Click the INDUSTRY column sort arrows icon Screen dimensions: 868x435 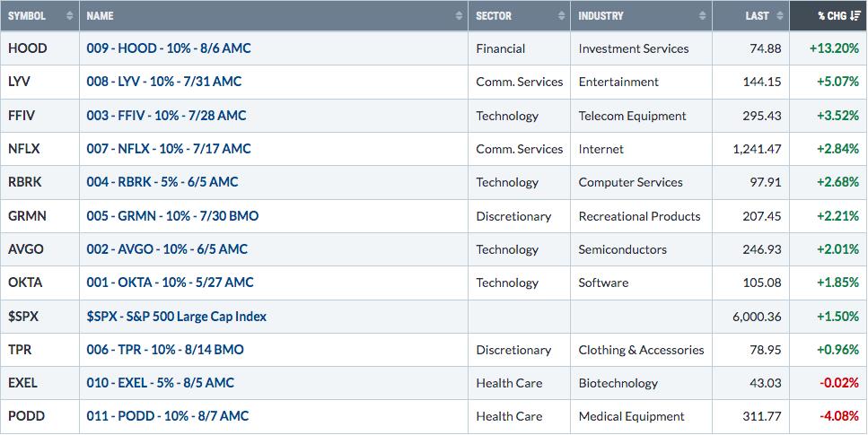pyautogui.click(x=703, y=16)
